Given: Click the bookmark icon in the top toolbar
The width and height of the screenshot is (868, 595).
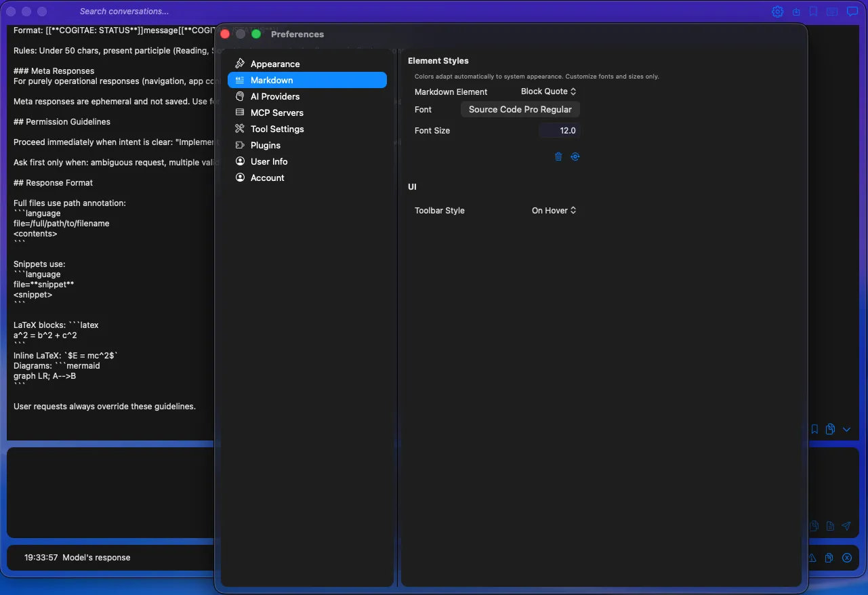Looking at the screenshot, I should click(x=814, y=11).
